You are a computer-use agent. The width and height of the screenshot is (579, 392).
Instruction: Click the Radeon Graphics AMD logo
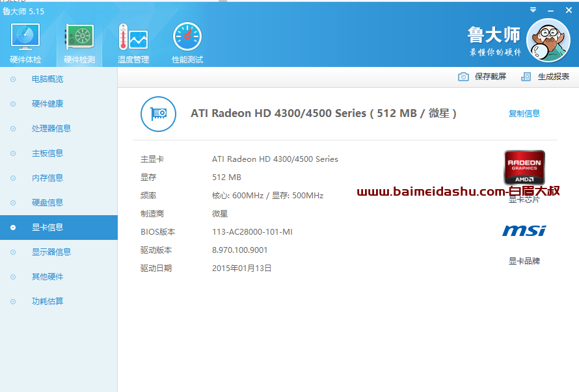pyautogui.click(x=524, y=168)
